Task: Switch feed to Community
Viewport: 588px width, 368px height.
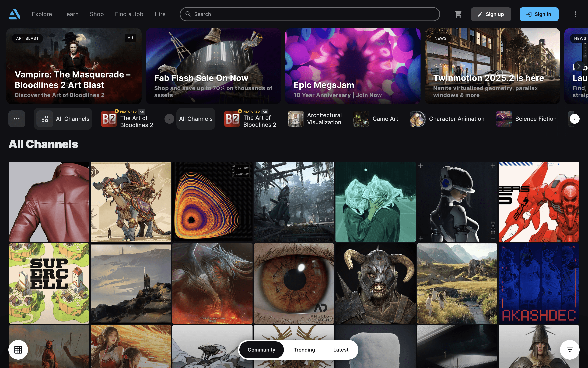Action: point(261,350)
